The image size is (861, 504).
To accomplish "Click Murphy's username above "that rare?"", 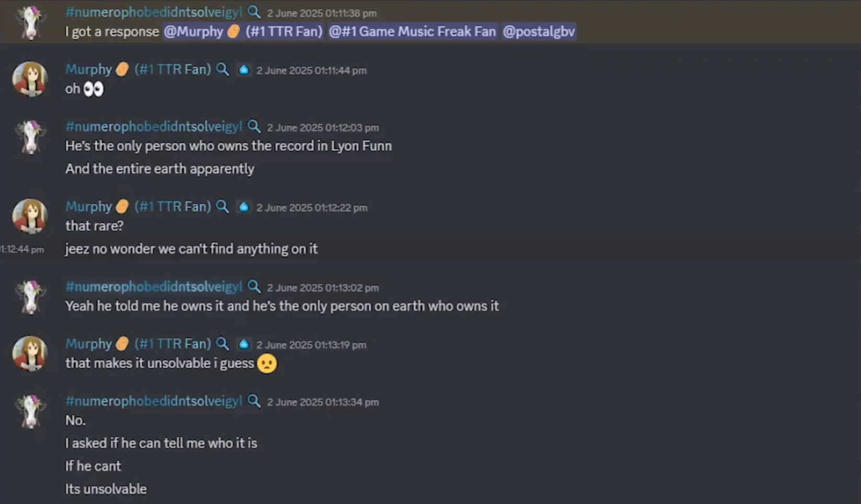I will click(88, 207).
